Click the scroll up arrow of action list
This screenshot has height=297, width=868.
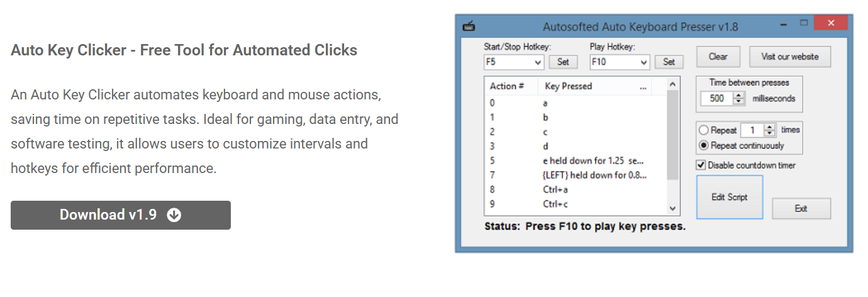point(672,84)
